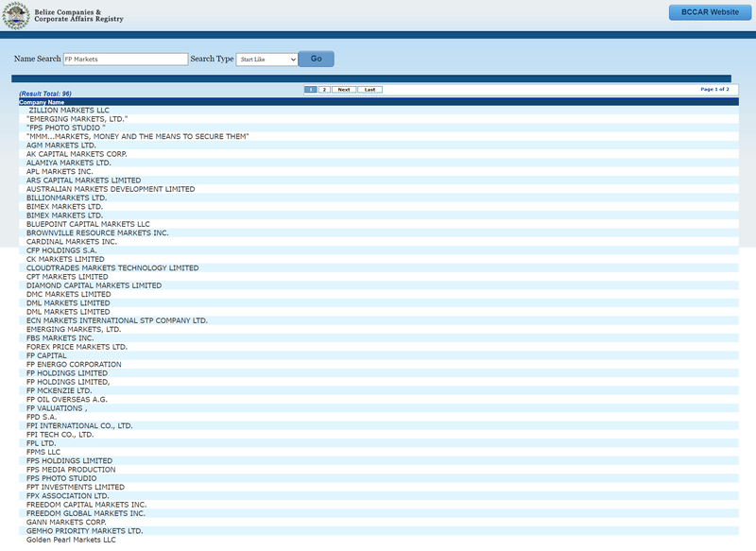Image resolution: width=756 pixels, height=551 pixels.
Task: Open CLOUDTRADES MARKETS TECHNOLOGY LIMITED
Action: pyautogui.click(x=112, y=268)
